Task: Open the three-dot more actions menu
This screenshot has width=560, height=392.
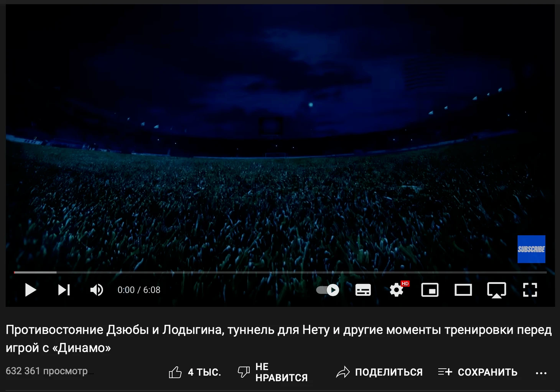Action: click(x=541, y=373)
